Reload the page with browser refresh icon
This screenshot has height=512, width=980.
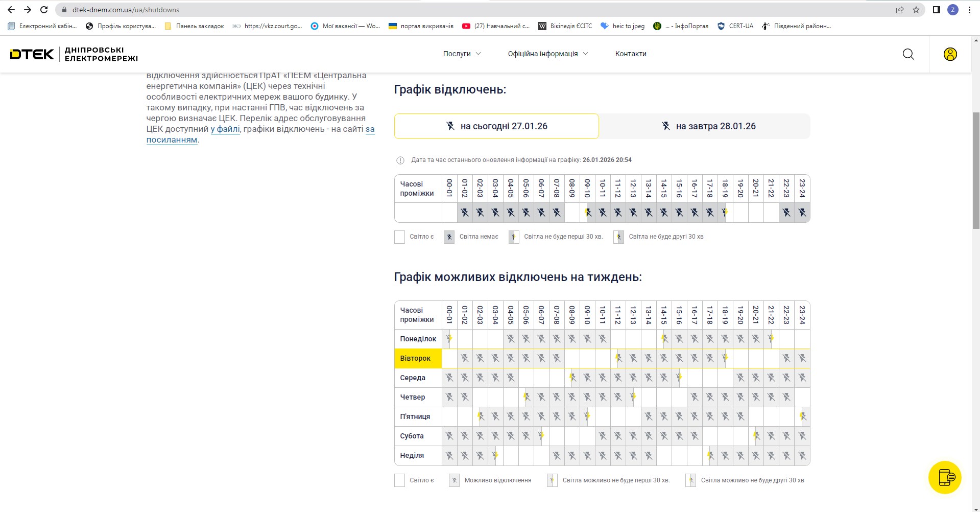click(44, 10)
